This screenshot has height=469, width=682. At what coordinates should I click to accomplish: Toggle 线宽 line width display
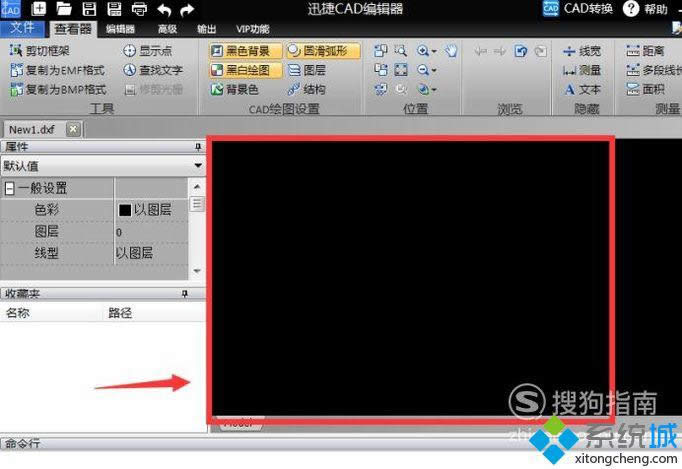582,51
